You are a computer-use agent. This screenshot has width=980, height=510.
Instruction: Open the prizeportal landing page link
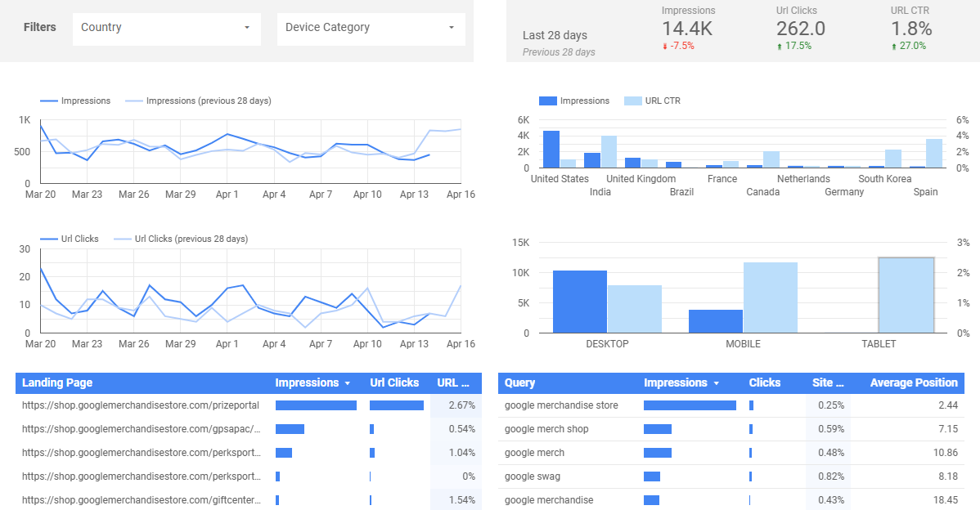click(x=139, y=405)
